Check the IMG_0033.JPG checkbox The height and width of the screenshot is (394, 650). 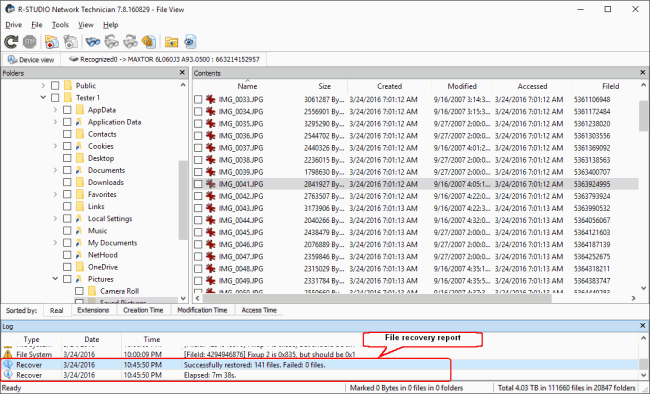[198, 100]
